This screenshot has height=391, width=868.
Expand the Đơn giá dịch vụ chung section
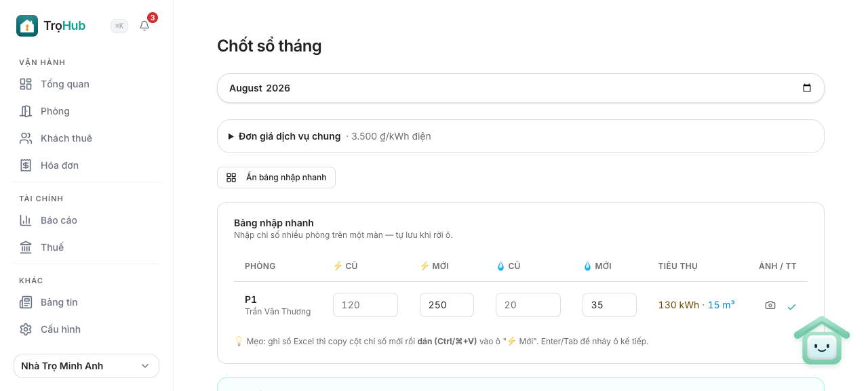tap(521, 136)
